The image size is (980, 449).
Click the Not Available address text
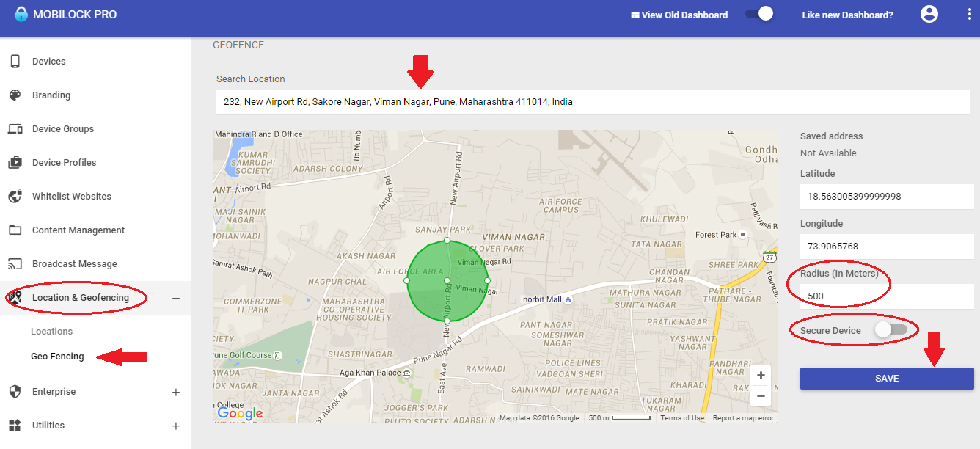point(828,153)
